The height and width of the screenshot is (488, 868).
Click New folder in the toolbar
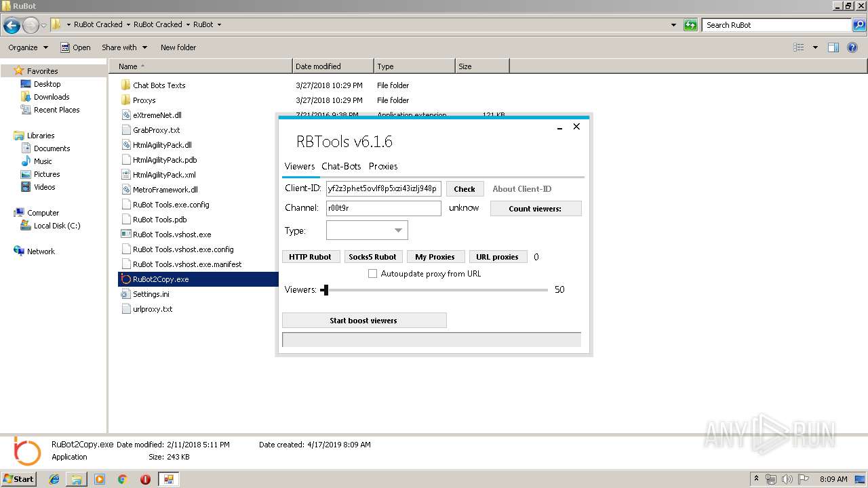pyautogui.click(x=178, y=47)
